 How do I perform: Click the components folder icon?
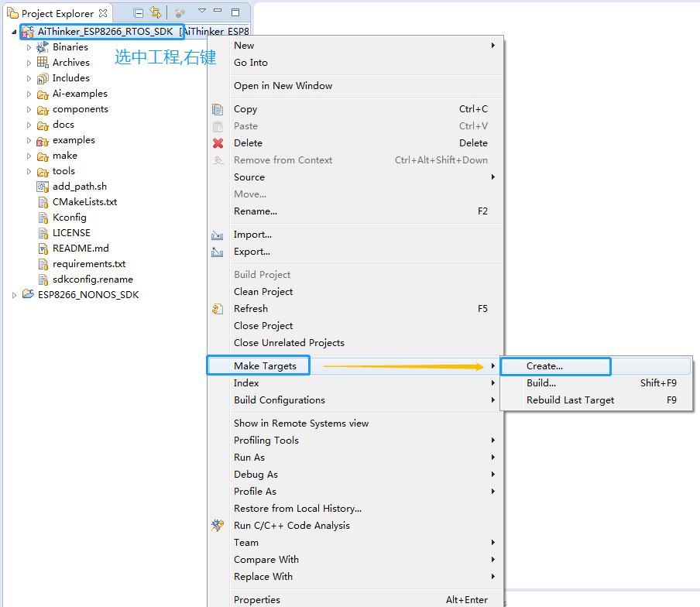(x=43, y=110)
